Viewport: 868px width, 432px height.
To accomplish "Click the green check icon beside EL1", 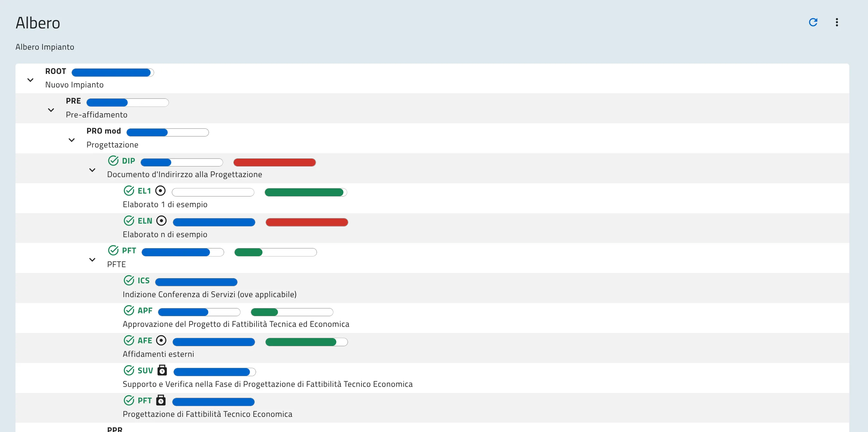I will [x=129, y=191].
